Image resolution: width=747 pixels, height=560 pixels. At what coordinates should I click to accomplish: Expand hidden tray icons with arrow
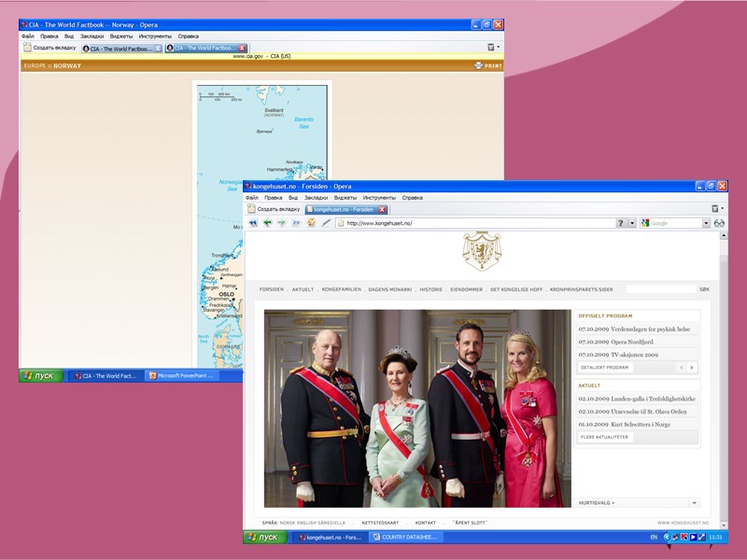(667, 538)
